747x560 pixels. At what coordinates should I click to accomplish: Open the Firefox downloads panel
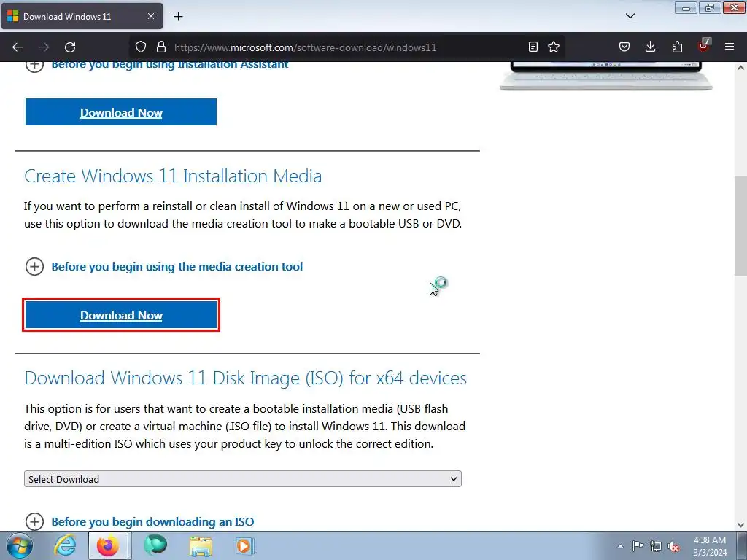click(x=650, y=47)
